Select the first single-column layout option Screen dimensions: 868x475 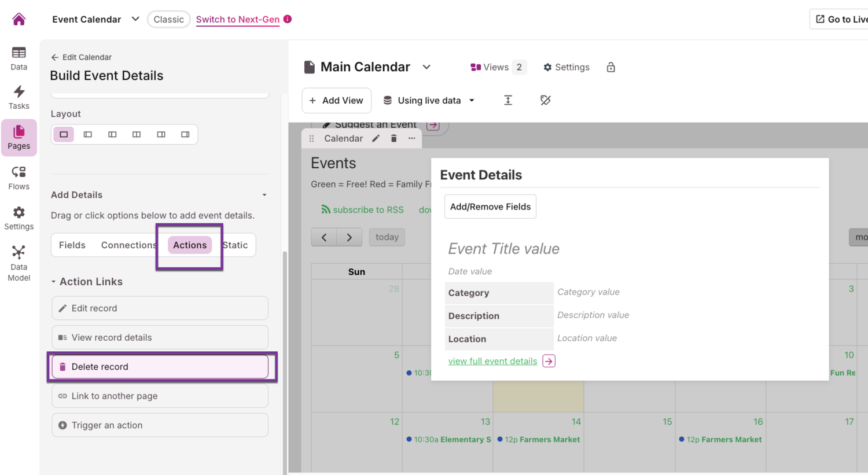pyautogui.click(x=64, y=134)
